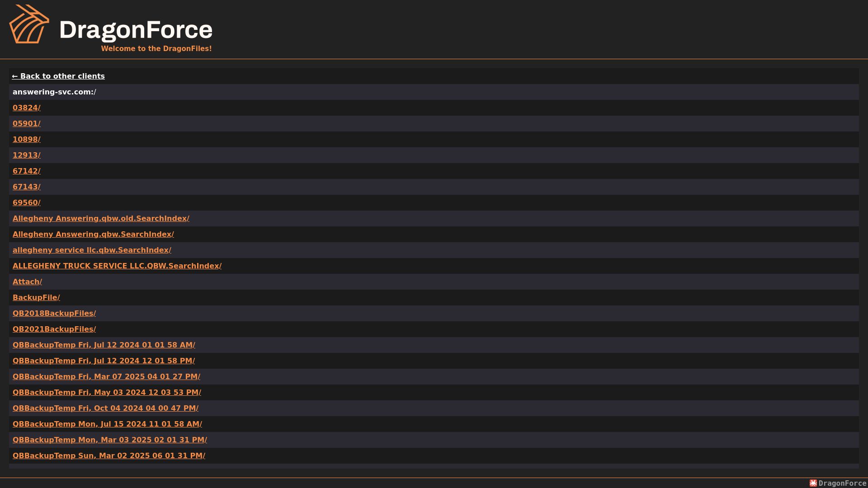Open the QB2018BackupFiles/ folder
The image size is (868, 488).
[x=54, y=313]
